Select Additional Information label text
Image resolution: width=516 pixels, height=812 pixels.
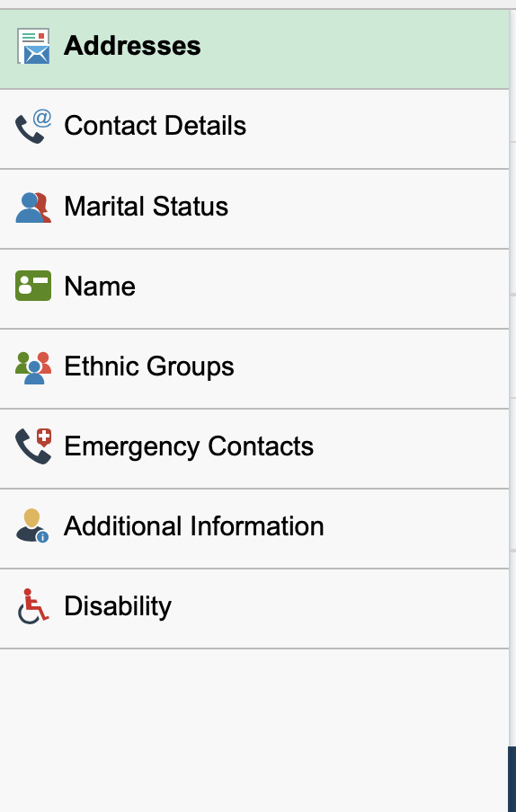pos(194,526)
